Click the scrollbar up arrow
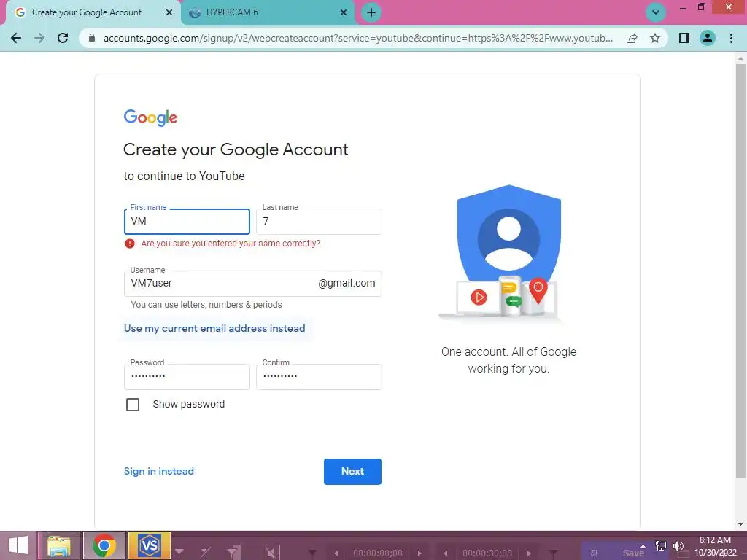 coord(740,58)
